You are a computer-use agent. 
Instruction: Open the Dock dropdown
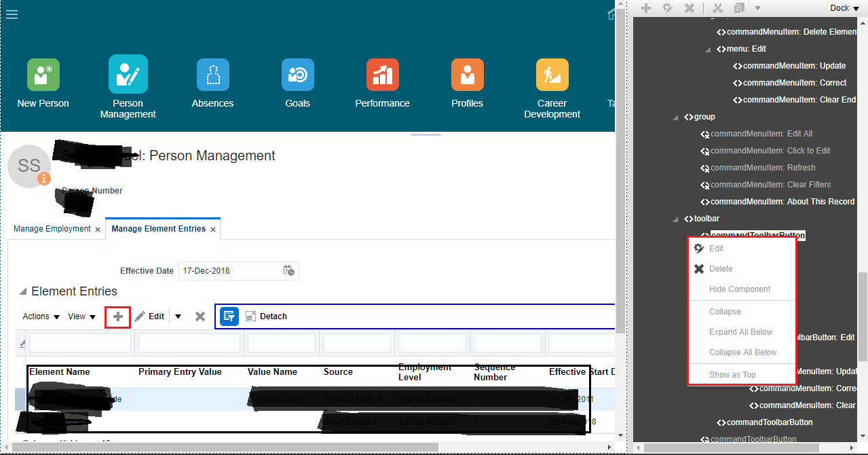click(x=845, y=8)
